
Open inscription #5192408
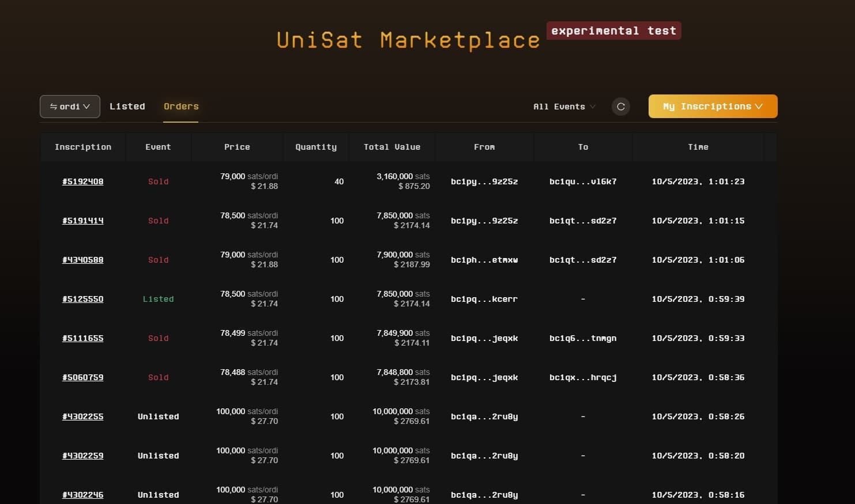83,181
